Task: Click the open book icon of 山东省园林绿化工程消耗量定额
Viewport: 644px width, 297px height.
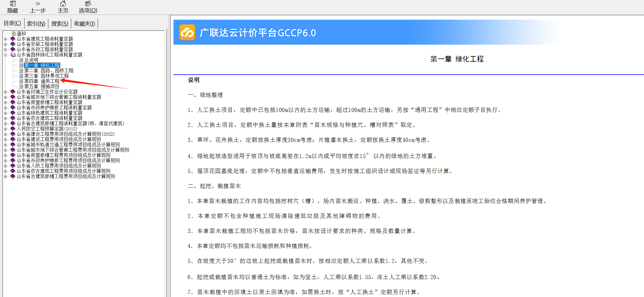Action: coord(13,55)
